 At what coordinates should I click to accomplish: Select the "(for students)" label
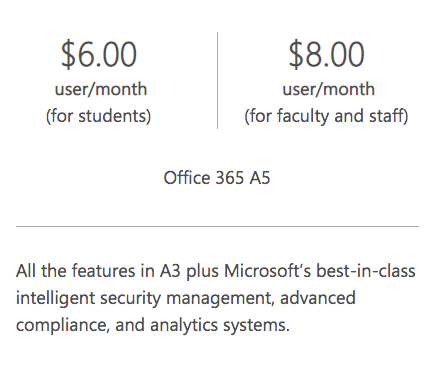coord(98,116)
